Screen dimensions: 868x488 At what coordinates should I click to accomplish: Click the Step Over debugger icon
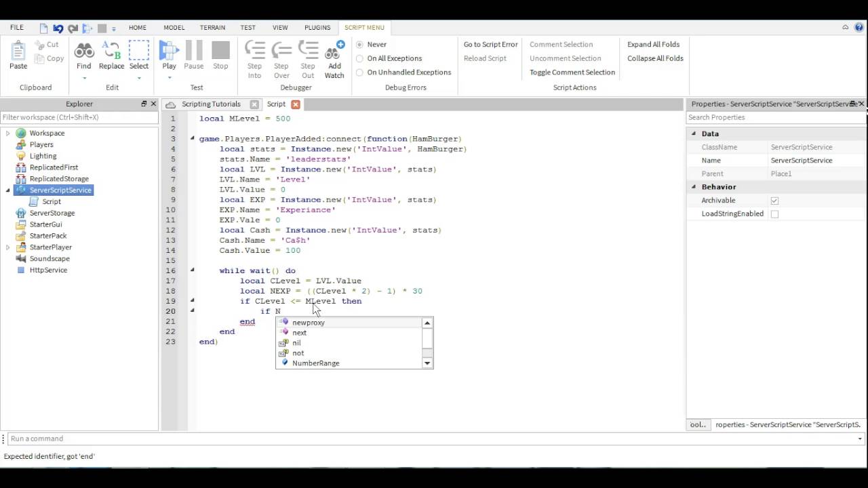point(282,51)
